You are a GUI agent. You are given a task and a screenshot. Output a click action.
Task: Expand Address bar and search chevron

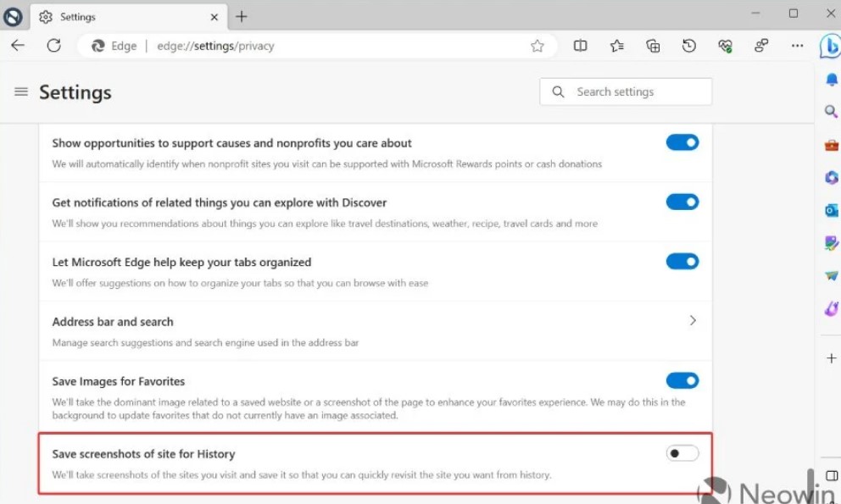(693, 321)
